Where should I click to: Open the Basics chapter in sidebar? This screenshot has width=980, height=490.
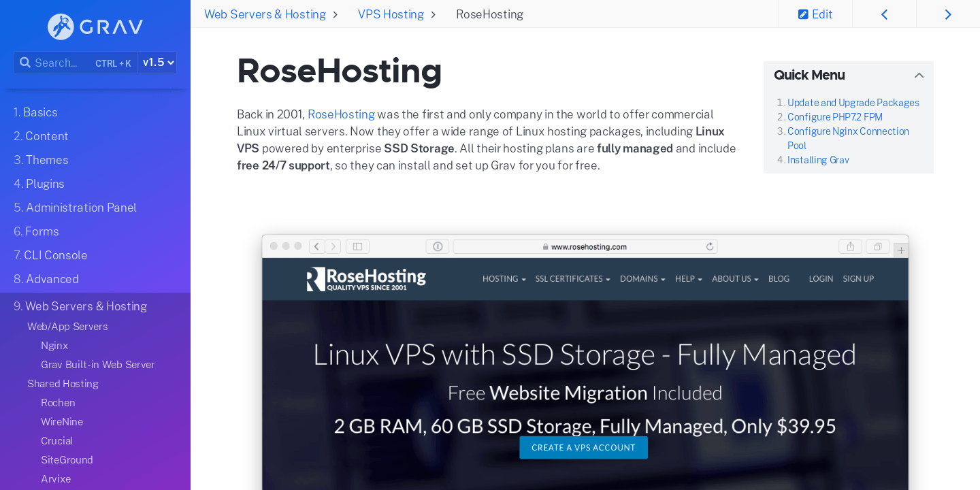(35, 112)
